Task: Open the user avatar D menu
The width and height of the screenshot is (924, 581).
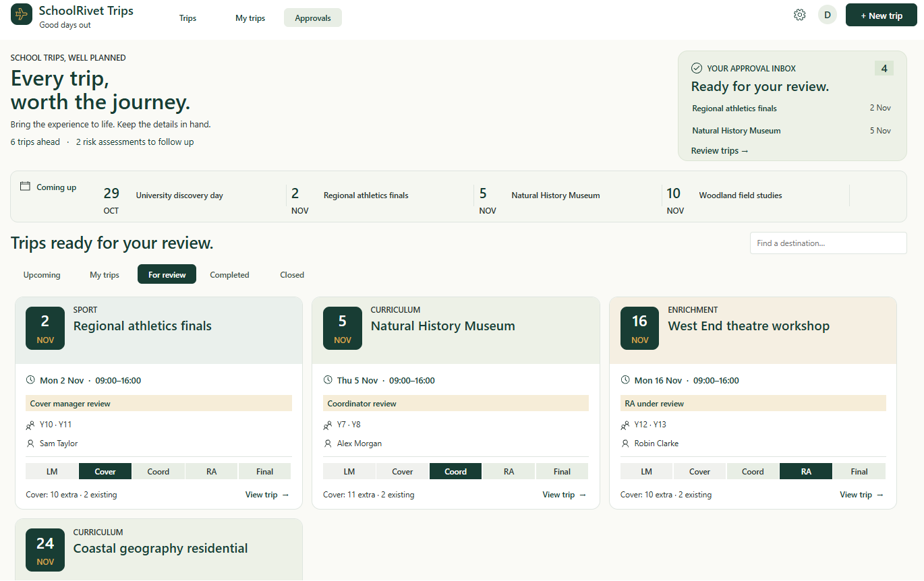Action: pos(828,15)
